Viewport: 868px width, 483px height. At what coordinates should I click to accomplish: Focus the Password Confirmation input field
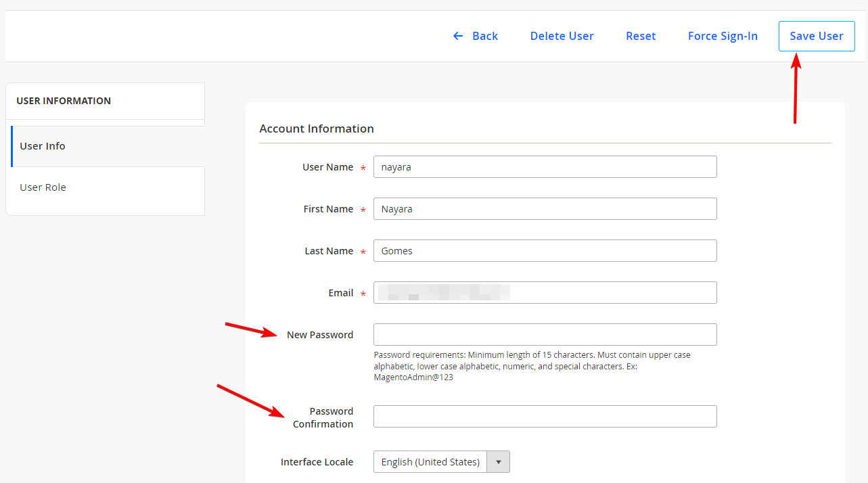click(545, 417)
